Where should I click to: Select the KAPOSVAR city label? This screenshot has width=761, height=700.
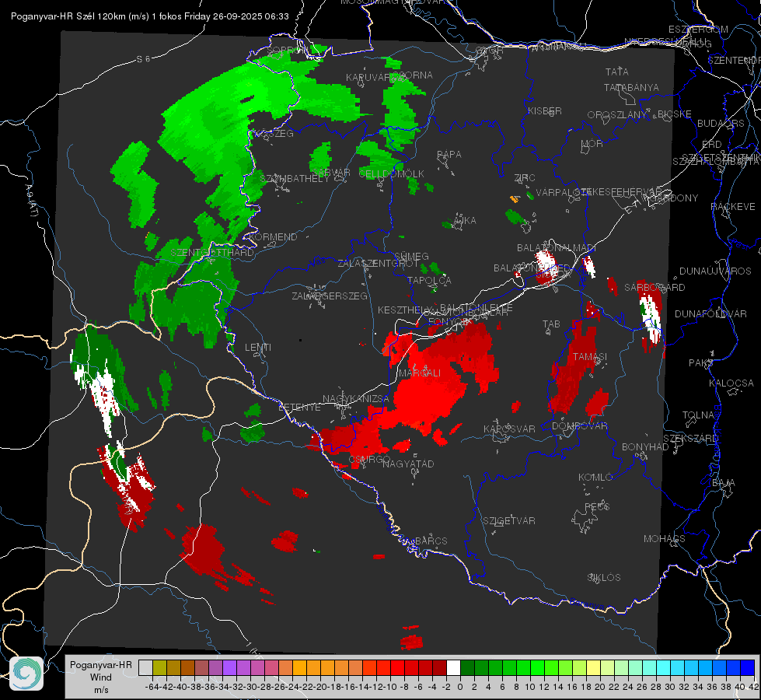509,429
